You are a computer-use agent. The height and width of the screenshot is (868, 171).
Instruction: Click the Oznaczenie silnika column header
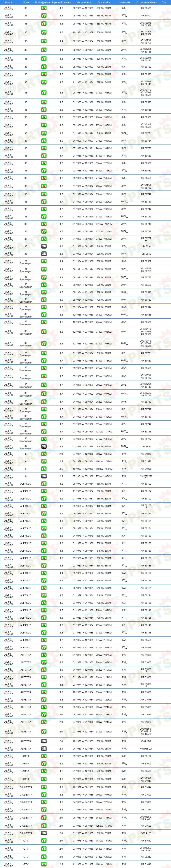pyautogui.click(x=146, y=2)
